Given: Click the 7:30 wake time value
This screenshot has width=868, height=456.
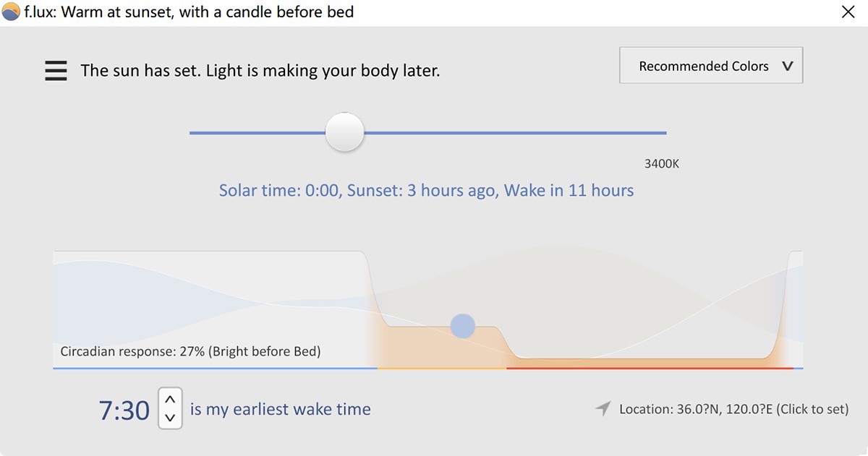Looking at the screenshot, I should click(x=124, y=410).
